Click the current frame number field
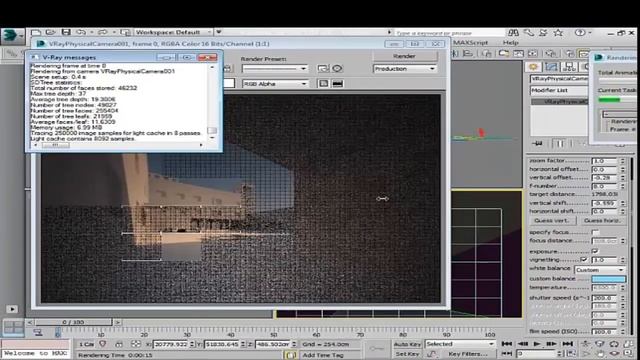 [535, 354]
